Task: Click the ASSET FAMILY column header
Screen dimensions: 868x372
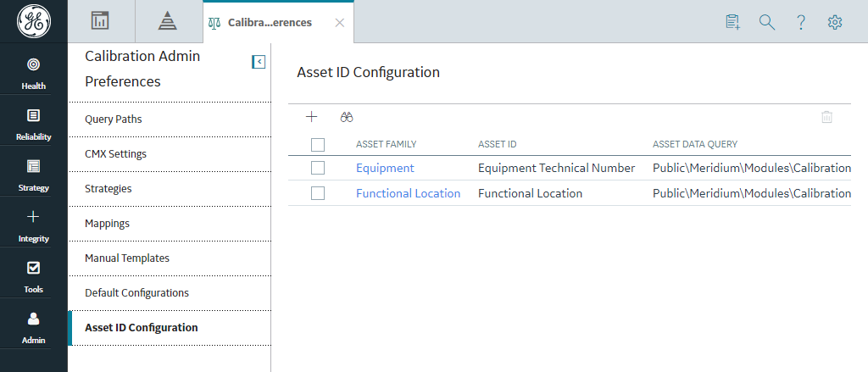Action: coord(386,145)
